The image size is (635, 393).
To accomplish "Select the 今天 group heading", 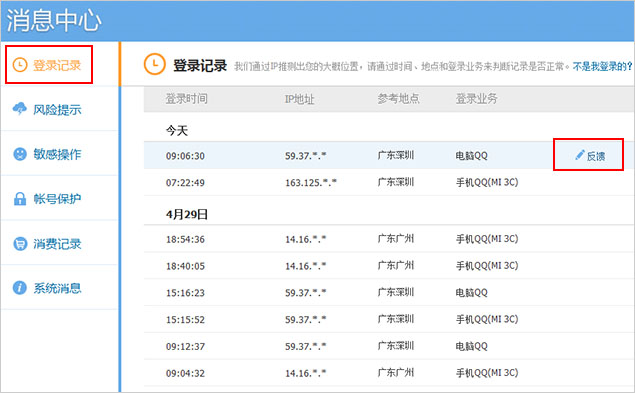I will [177, 131].
